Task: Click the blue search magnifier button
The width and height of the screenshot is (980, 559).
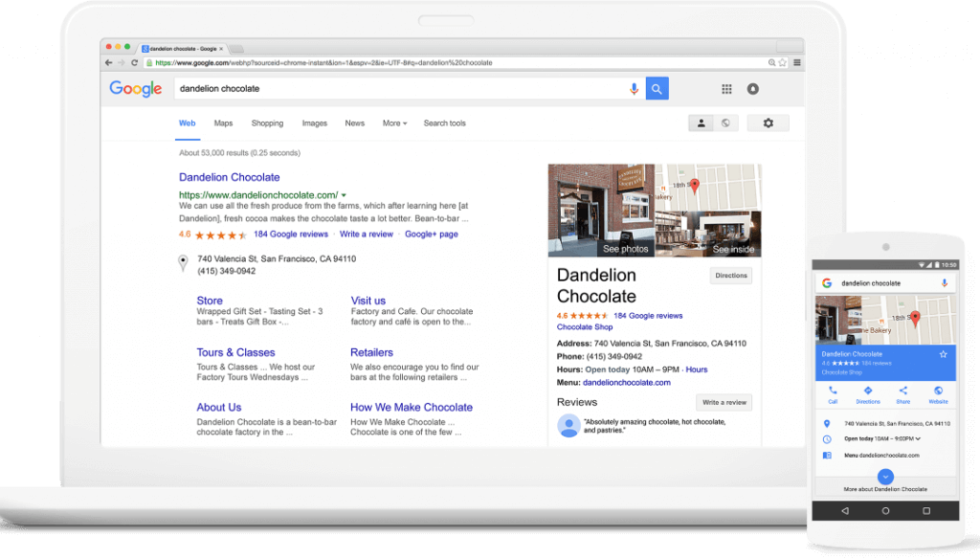Action: (x=657, y=89)
